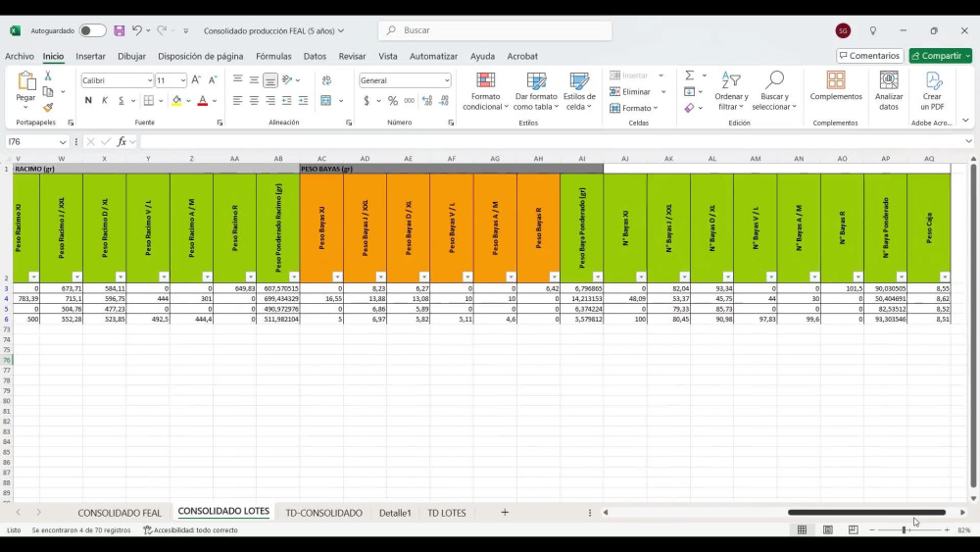The width and height of the screenshot is (980, 552).
Task: Switch to CONSOLIDADO FEAL sheet
Action: point(120,513)
